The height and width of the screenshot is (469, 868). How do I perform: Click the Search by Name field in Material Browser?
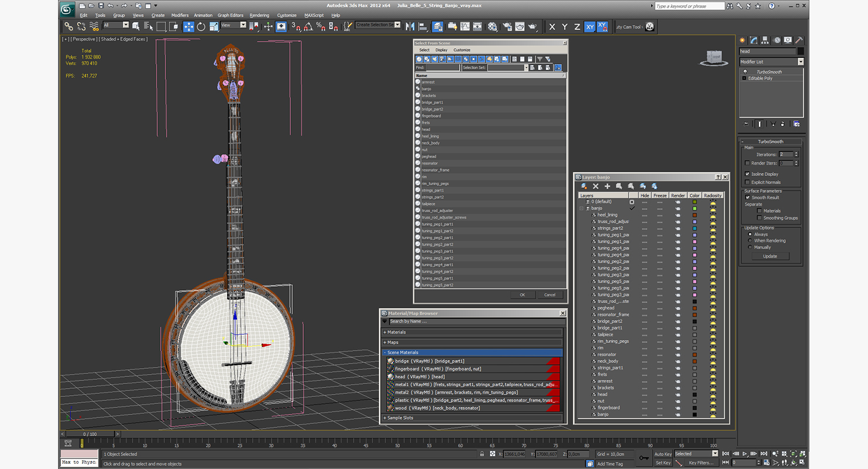[x=477, y=321]
